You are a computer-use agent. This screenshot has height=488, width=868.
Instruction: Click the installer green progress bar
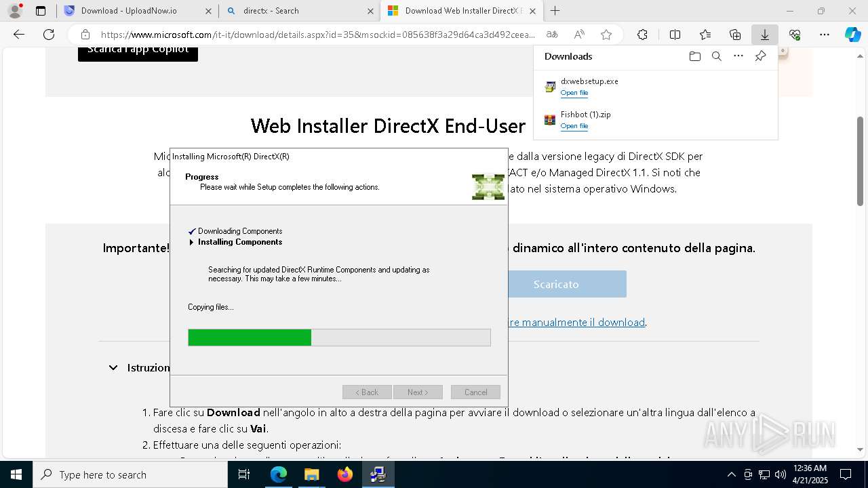pyautogui.click(x=339, y=338)
